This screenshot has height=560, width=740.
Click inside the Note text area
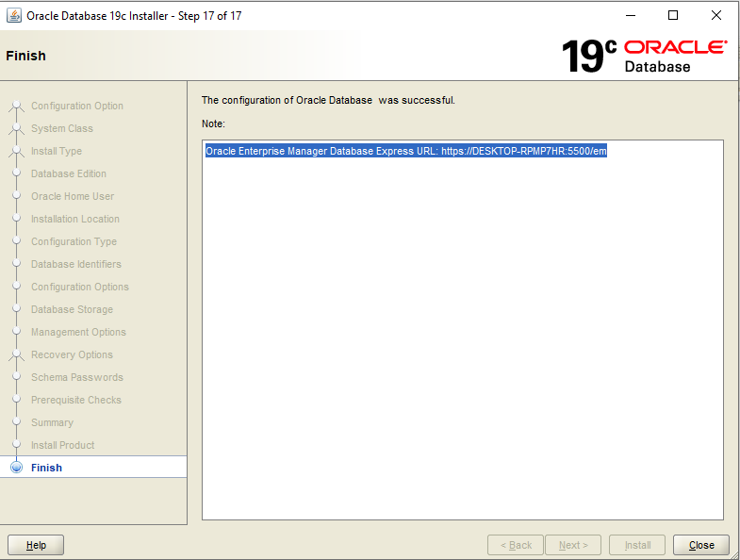[463, 331]
